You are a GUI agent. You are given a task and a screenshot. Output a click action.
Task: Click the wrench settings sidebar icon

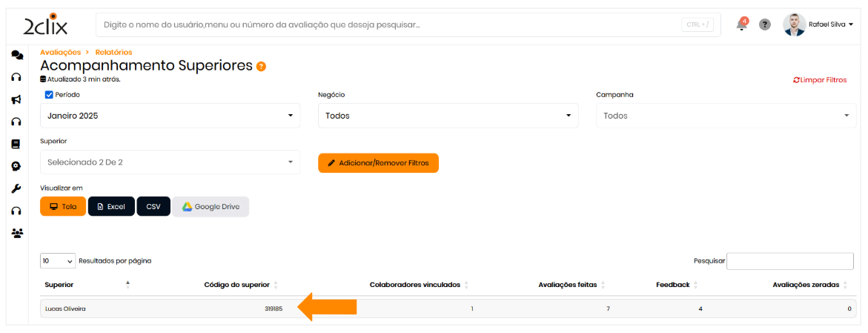point(16,188)
